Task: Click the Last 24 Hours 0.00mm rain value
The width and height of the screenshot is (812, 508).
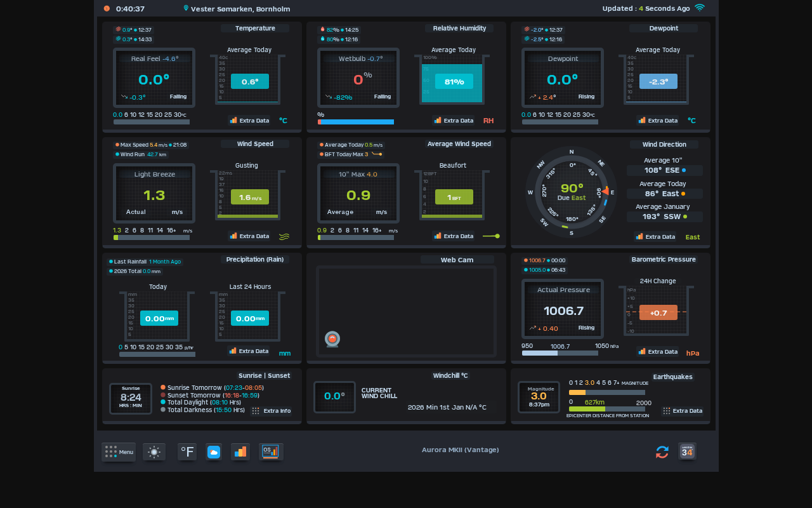Action: pyautogui.click(x=250, y=318)
